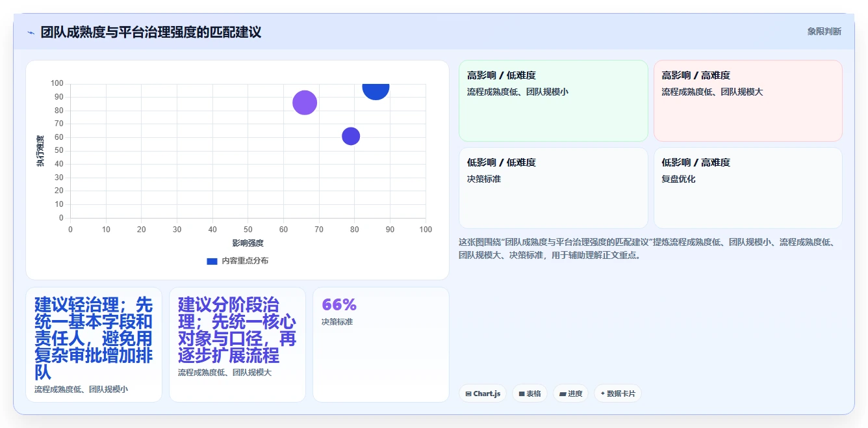
Task: Click the 进度 chip icon
Action: [x=563, y=394]
